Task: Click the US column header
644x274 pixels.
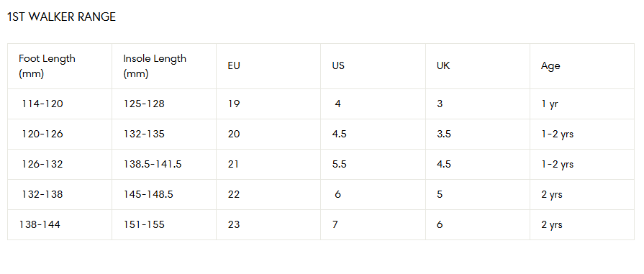Action: (x=373, y=66)
